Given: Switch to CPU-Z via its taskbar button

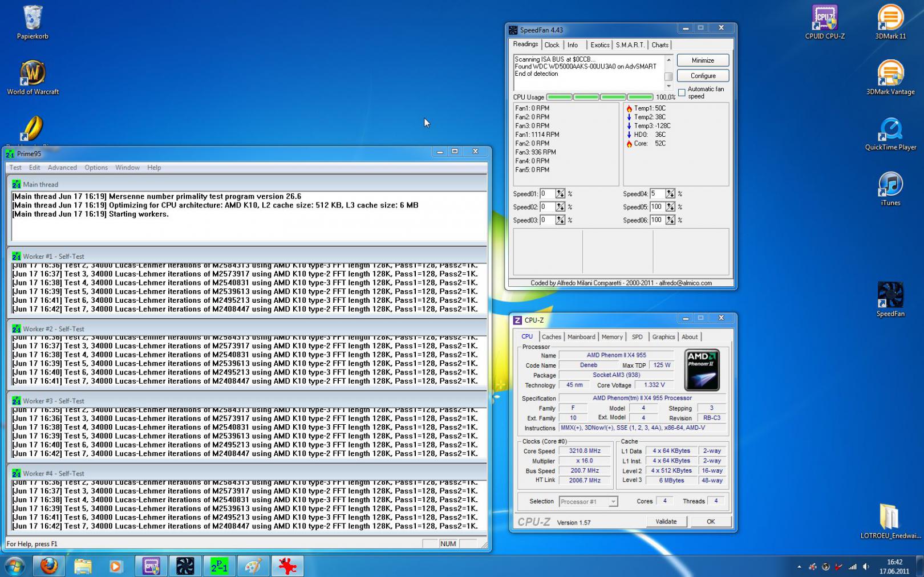Looking at the screenshot, I should pos(151,566).
